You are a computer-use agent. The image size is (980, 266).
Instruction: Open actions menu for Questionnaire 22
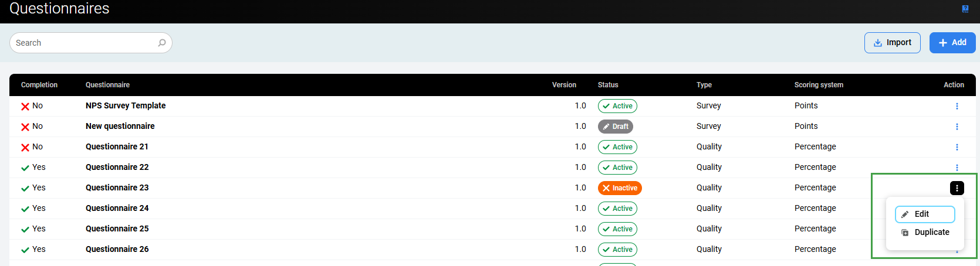pyautogui.click(x=957, y=168)
